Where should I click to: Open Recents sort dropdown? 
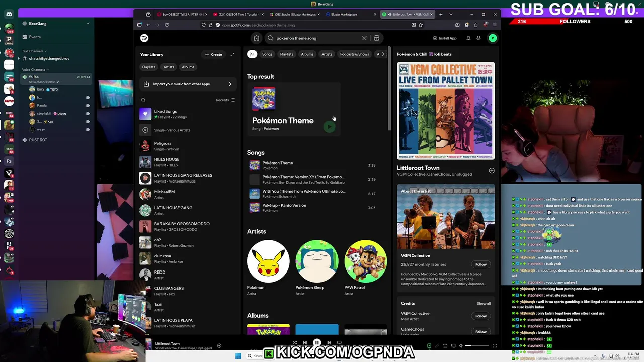[x=225, y=100]
